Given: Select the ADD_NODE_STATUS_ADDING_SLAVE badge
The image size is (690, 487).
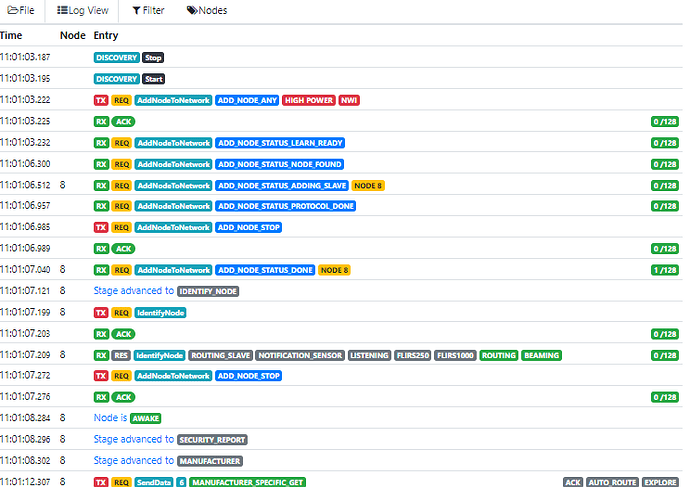Looking at the screenshot, I should [282, 186].
